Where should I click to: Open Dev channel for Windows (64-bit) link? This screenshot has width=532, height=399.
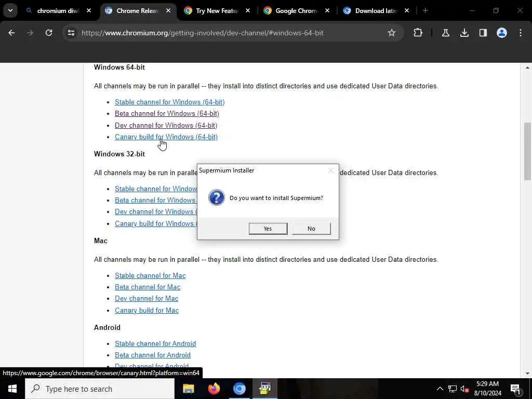pos(166,126)
